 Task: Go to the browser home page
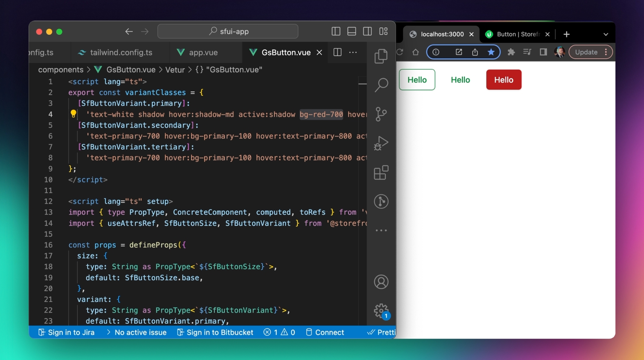coord(415,52)
